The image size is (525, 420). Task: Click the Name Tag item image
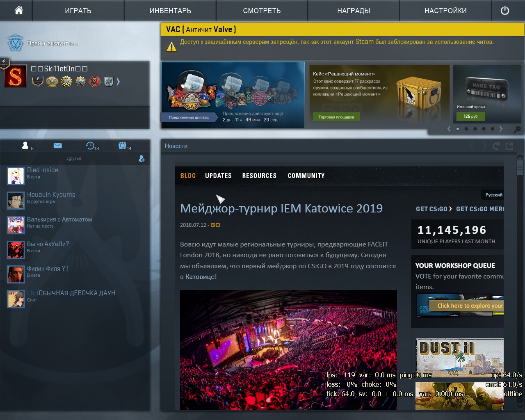tap(486, 89)
